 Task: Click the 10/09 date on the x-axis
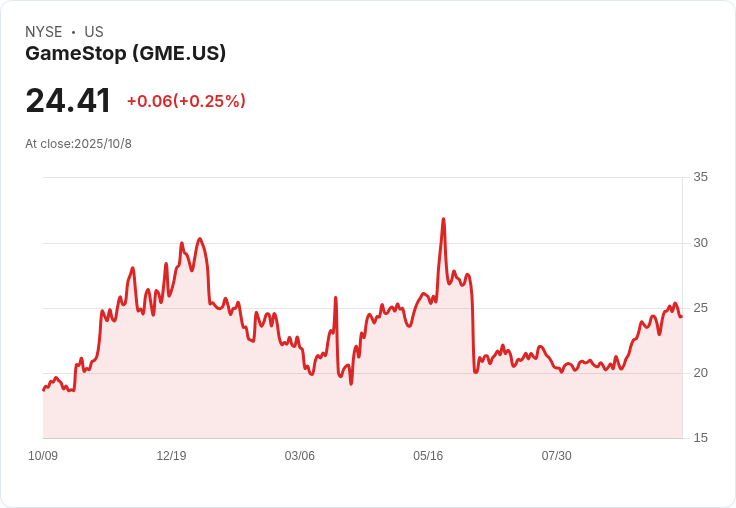coord(43,456)
